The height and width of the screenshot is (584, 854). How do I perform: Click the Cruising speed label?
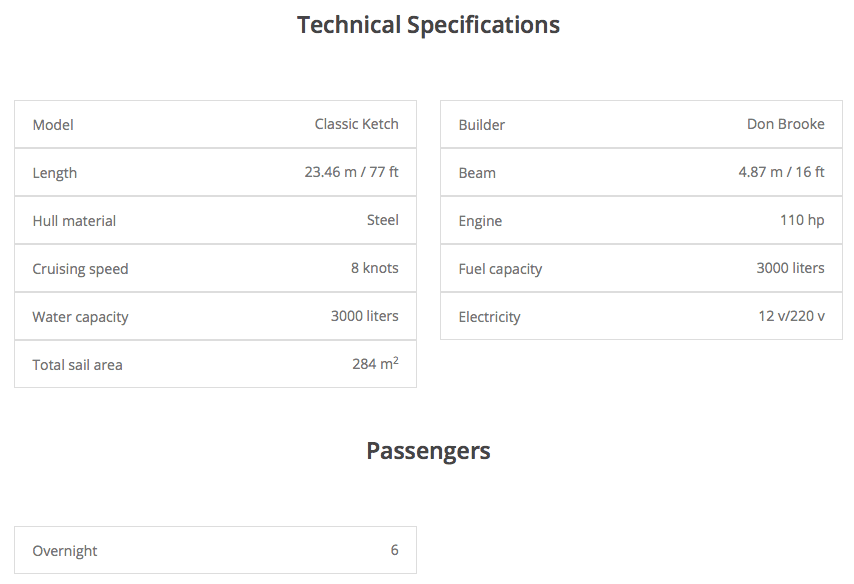tap(80, 269)
